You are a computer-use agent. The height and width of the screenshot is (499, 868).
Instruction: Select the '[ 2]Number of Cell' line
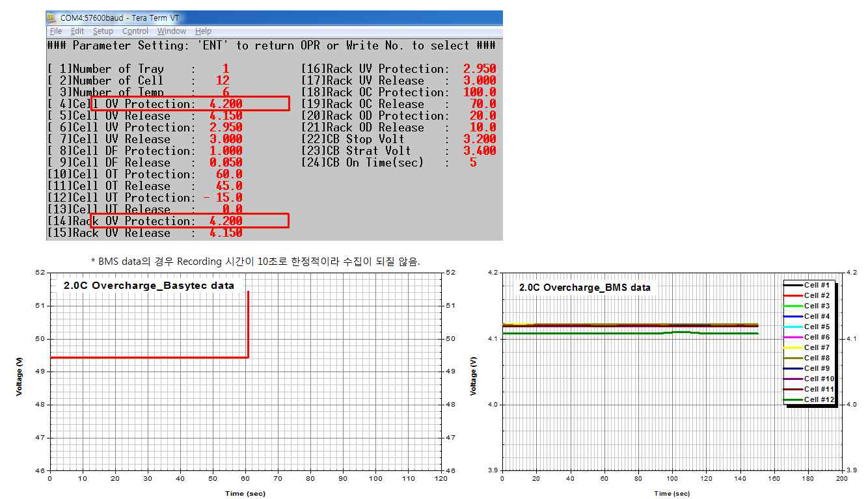point(139,81)
